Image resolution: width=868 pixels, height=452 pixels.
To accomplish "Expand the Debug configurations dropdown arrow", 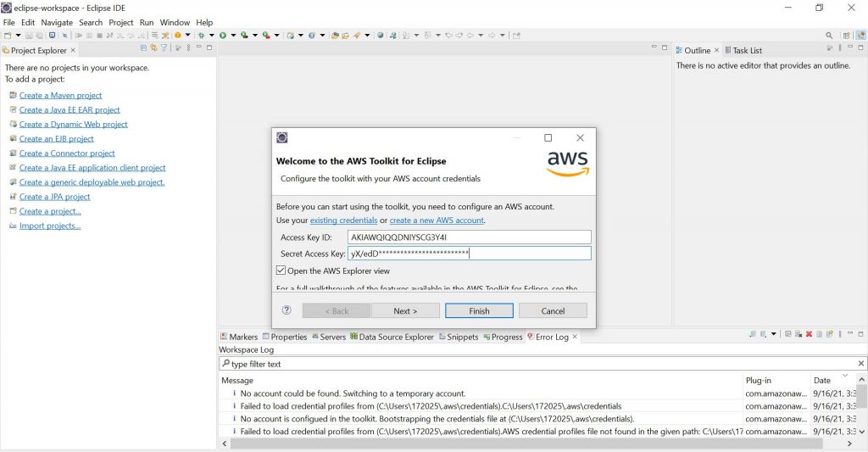I will pyautogui.click(x=211, y=35).
